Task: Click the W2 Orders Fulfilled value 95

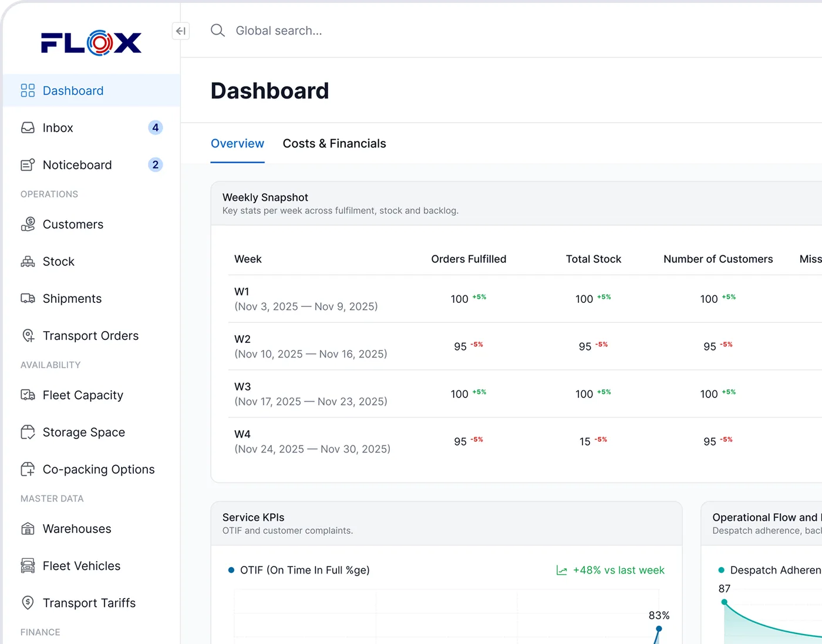Action: tap(460, 346)
